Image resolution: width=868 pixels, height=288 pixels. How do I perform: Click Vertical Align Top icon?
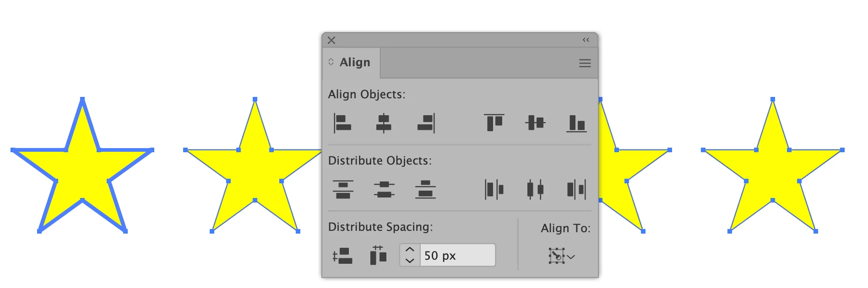point(494,123)
